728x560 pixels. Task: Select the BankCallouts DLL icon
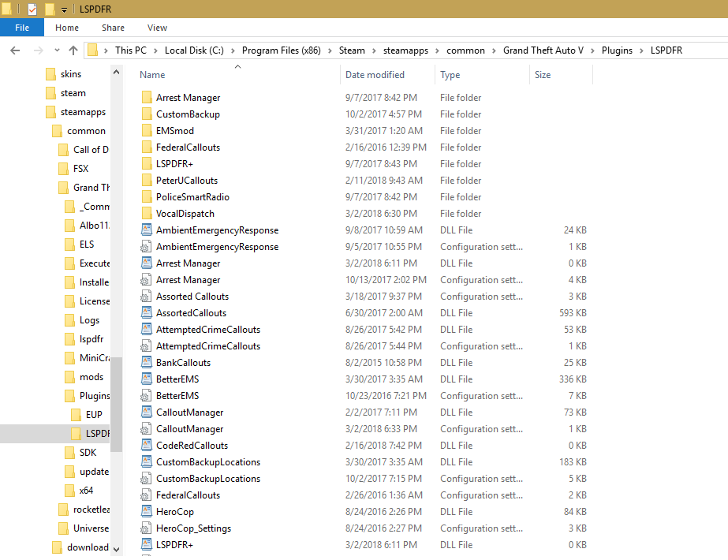click(x=146, y=362)
